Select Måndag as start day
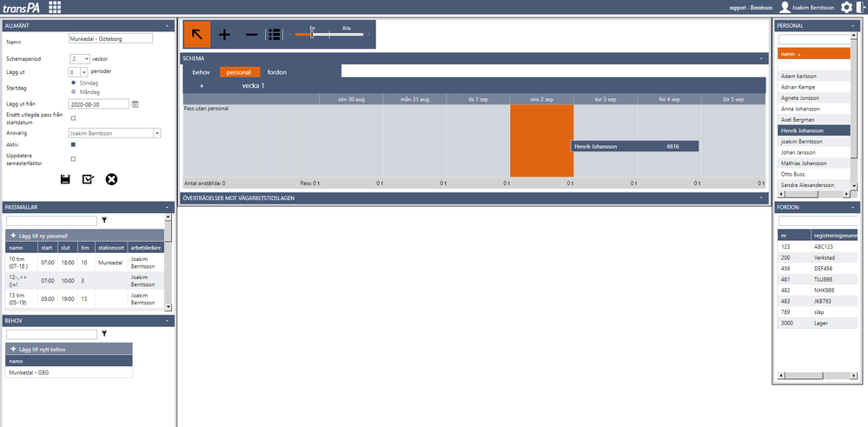Image resolution: width=868 pixels, height=427 pixels. click(74, 91)
